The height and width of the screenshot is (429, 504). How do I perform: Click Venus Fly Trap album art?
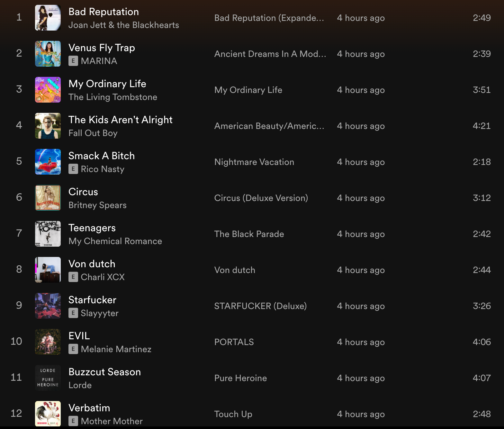48,54
